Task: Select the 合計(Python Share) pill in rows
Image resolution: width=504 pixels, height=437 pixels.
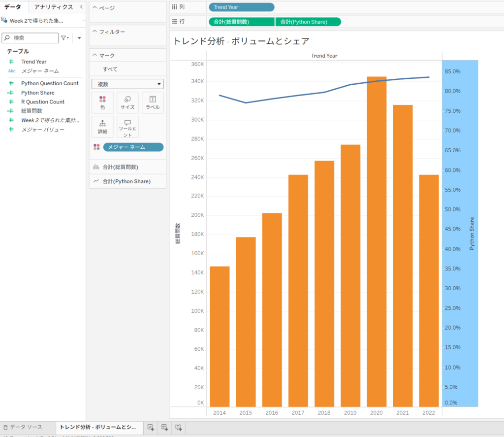Action: point(308,22)
